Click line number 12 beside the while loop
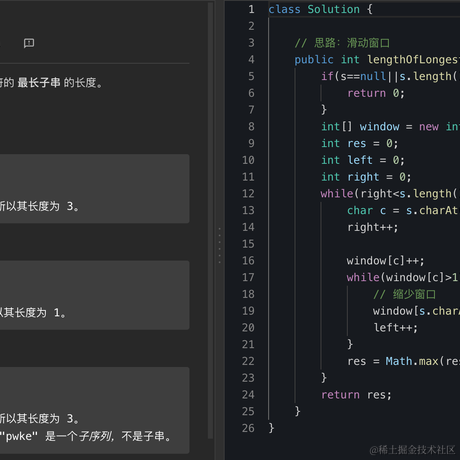This screenshot has width=460, height=460. [248, 193]
